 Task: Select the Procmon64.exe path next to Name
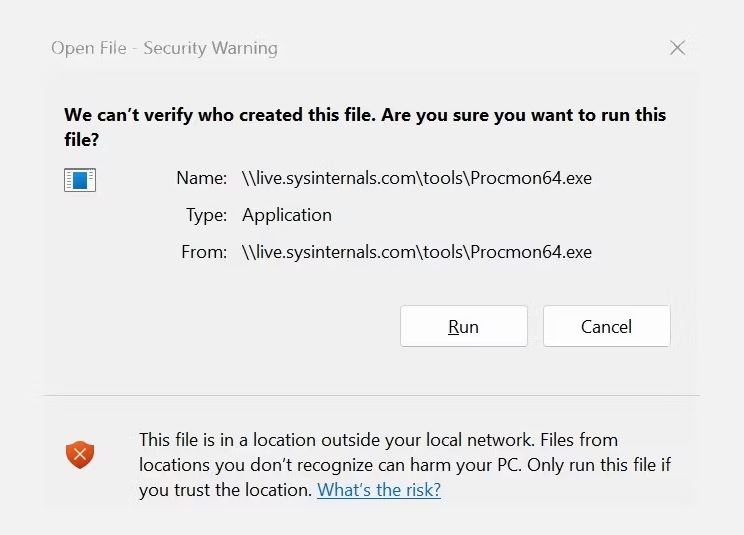click(416, 178)
